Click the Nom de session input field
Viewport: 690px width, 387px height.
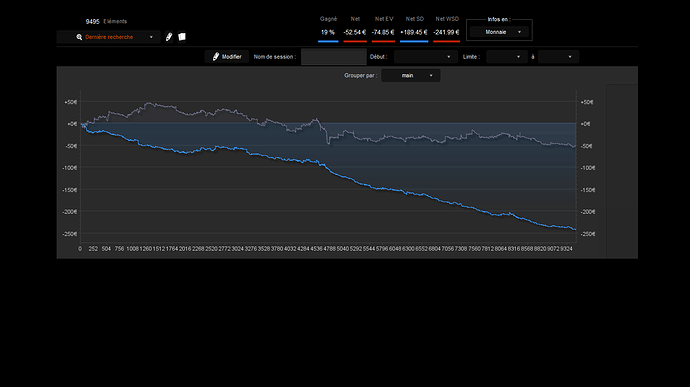click(x=334, y=57)
